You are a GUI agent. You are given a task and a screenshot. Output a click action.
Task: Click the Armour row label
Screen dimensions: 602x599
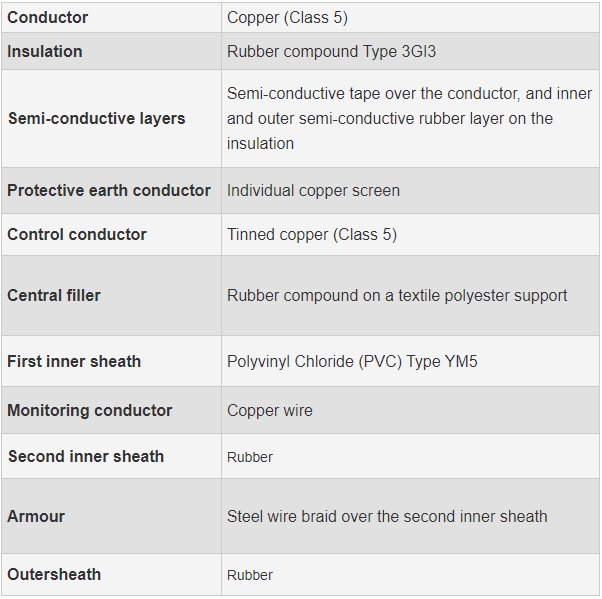36,516
